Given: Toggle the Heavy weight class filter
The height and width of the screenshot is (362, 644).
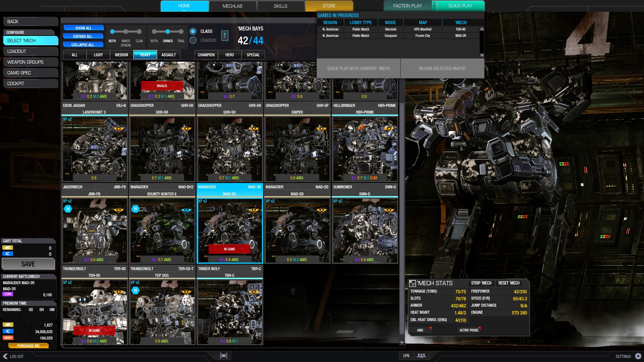Looking at the screenshot, I should tap(145, 55).
